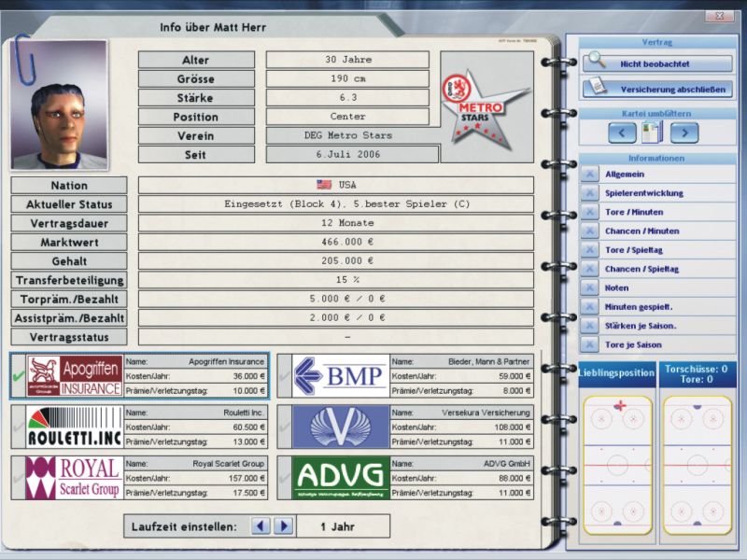Click the Aktueller Status value text
The image size is (747, 560).
click(347, 203)
